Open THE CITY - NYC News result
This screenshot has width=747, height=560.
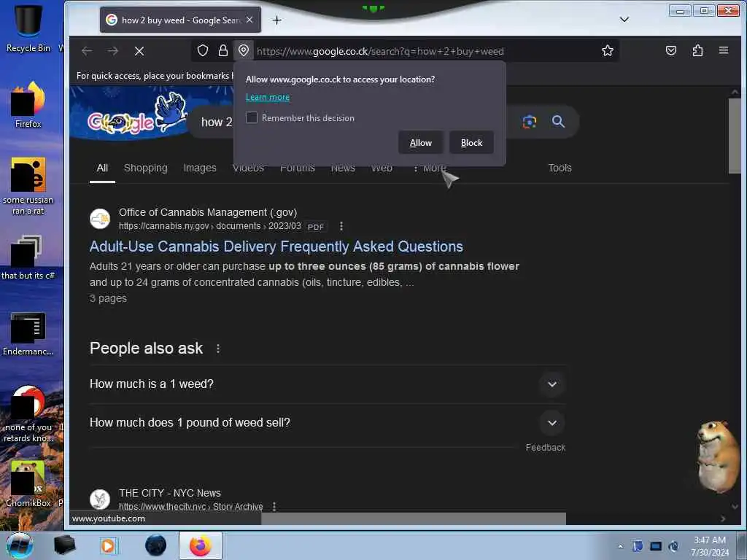pos(169,494)
